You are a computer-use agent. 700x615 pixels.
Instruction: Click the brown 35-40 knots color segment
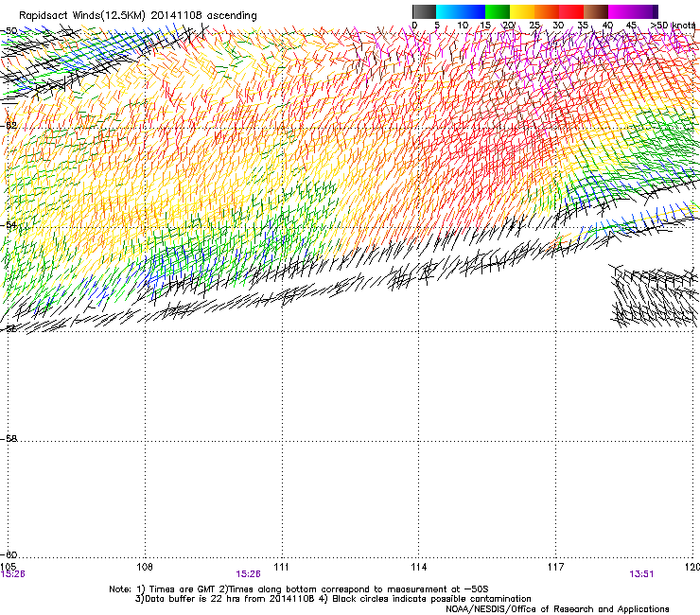point(596,11)
